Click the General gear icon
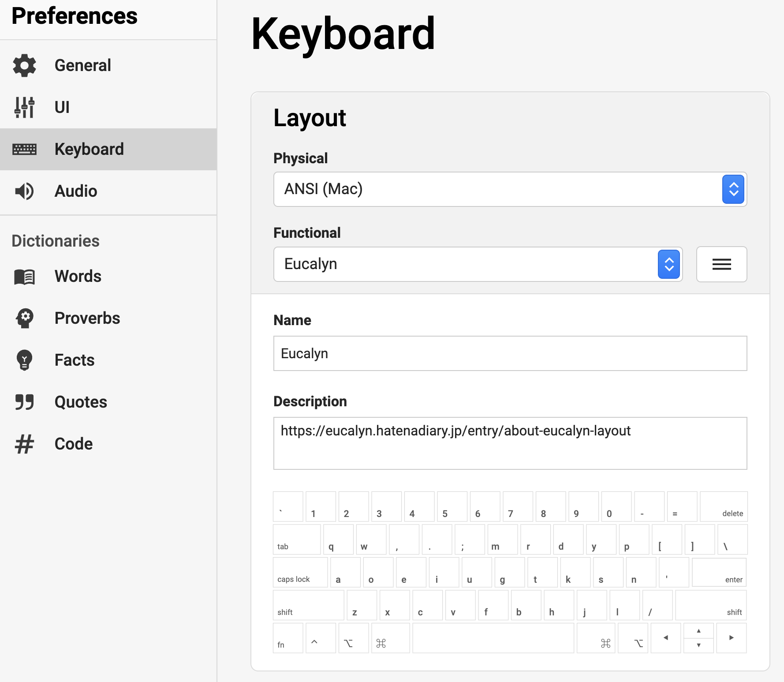The height and width of the screenshot is (682, 784). coord(25,66)
